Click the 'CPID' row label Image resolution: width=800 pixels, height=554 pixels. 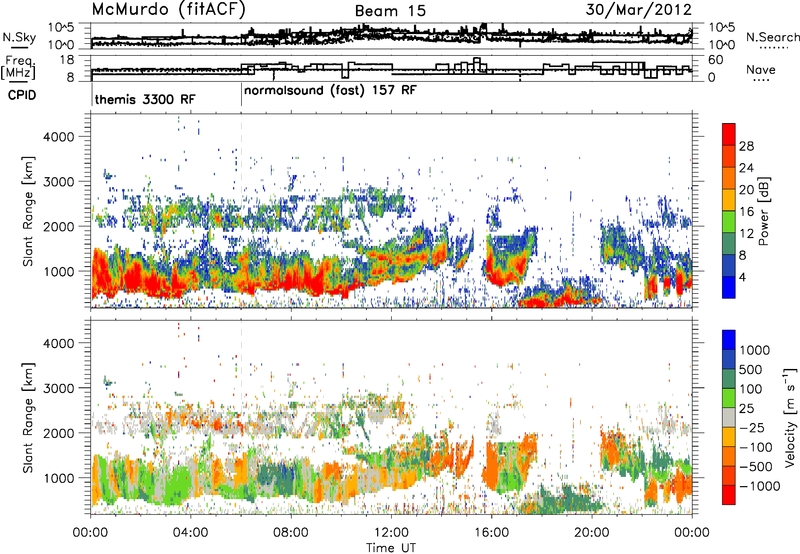coord(22,95)
